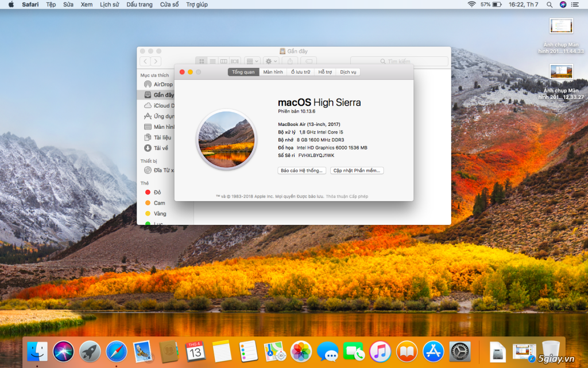Go forward in the Finder window
Screen dimensions: 588x368
point(156,61)
